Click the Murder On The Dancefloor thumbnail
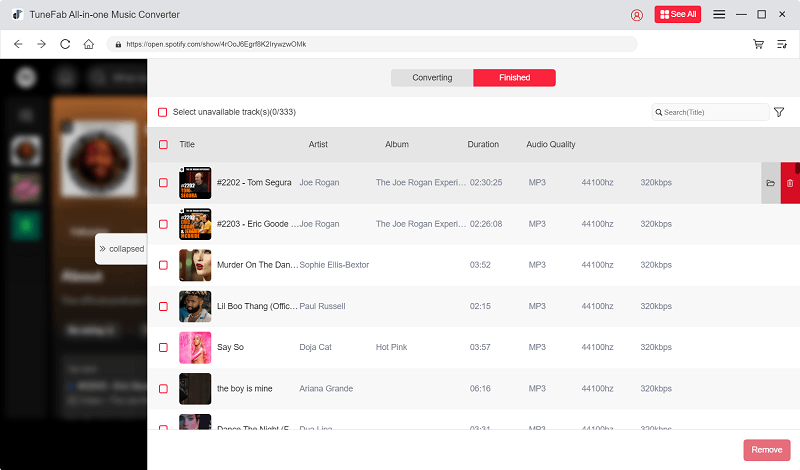This screenshot has height=470, width=800. pos(195,265)
